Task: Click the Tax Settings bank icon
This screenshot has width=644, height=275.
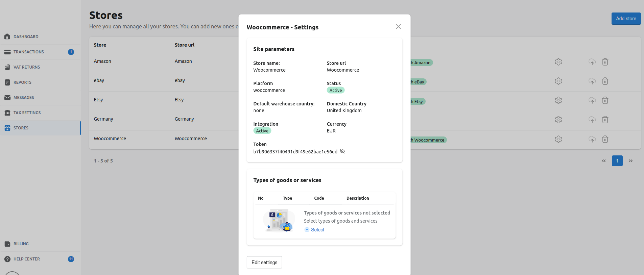Action: 7,112
